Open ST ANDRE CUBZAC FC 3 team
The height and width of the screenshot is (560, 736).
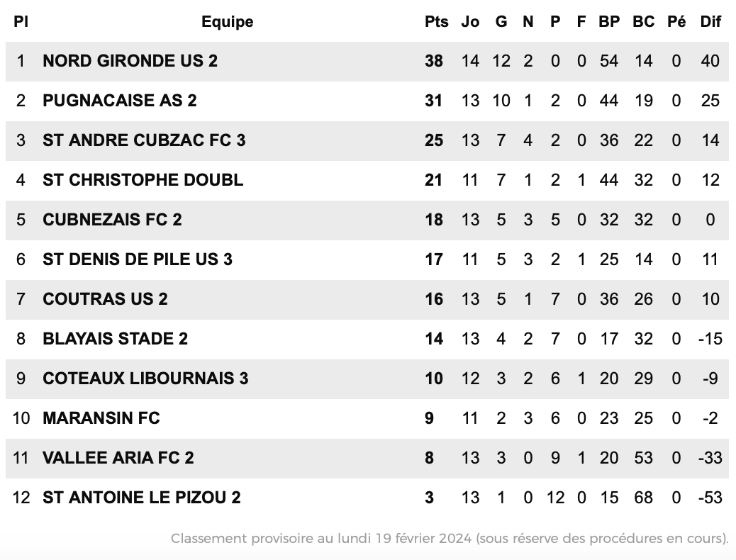point(144,140)
